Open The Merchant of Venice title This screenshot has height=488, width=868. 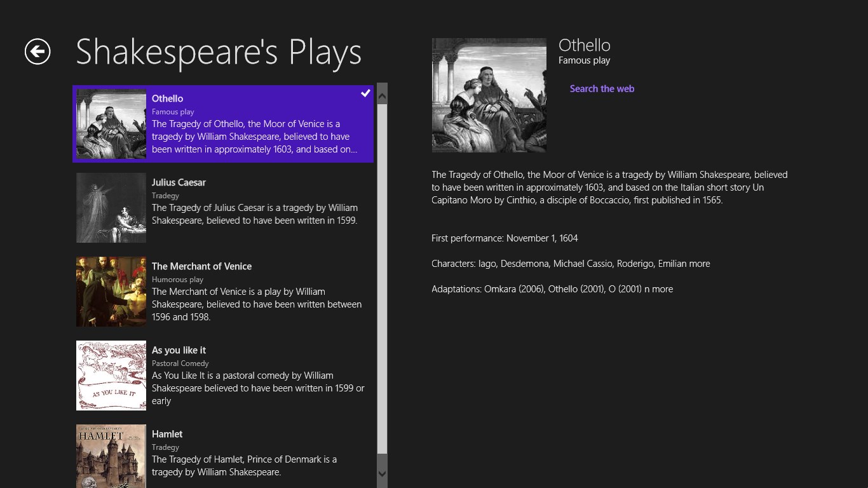[x=201, y=266]
